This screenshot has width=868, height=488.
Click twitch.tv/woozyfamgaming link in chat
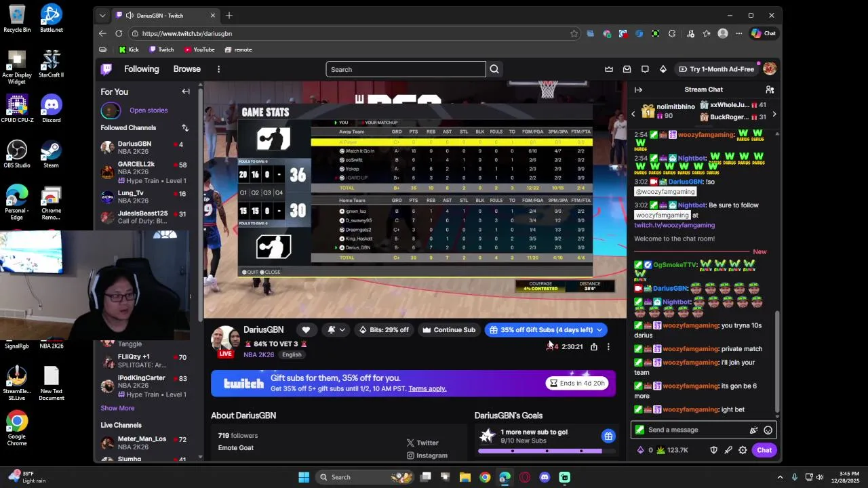point(674,225)
